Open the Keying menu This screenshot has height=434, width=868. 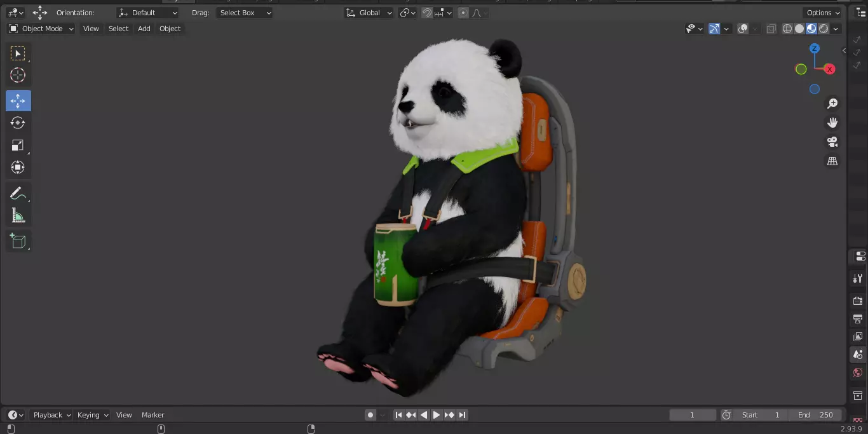pyautogui.click(x=93, y=415)
